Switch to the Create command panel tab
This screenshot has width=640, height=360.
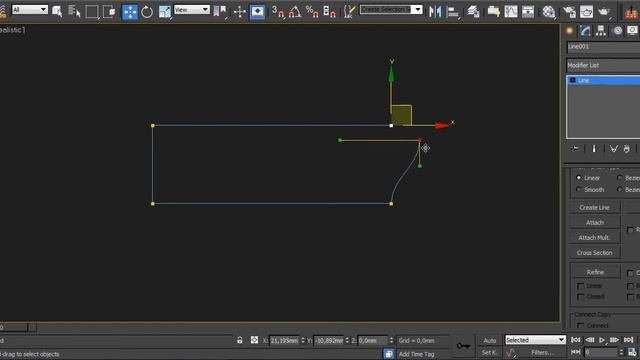[570, 31]
